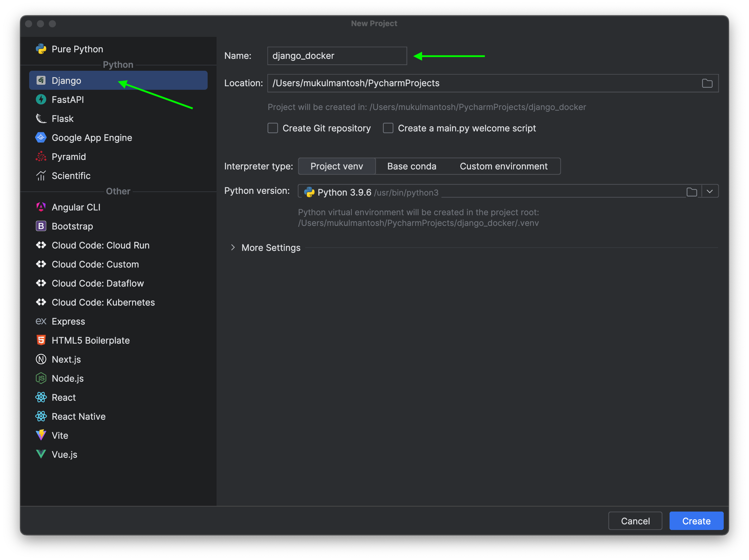Browse folder icon in Location field
Viewport: 749px width, 560px height.
click(707, 83)
